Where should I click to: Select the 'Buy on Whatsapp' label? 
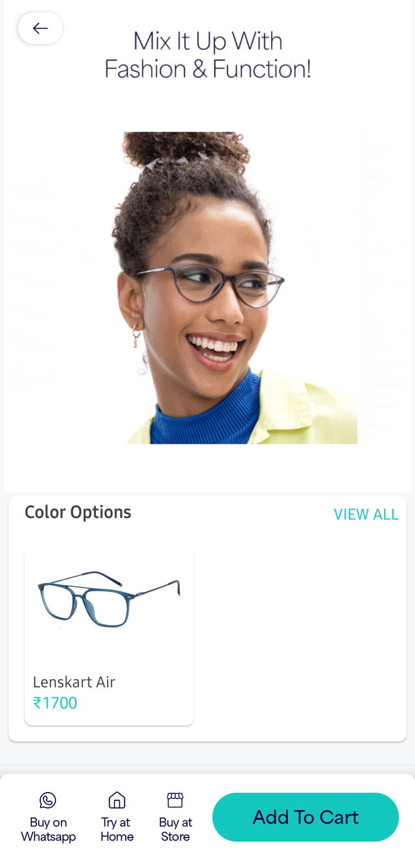tap(48, 830)
